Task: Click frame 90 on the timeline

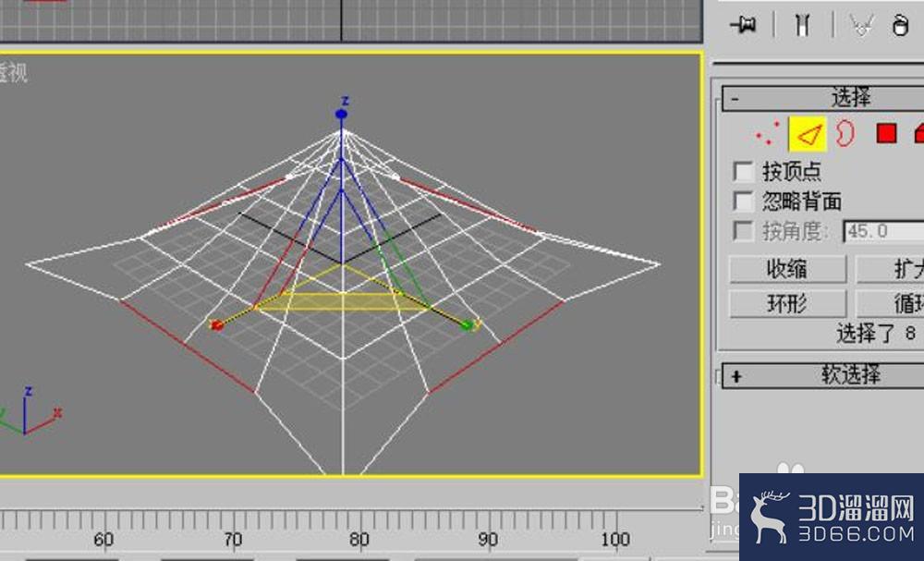Action: pos(488,539)
